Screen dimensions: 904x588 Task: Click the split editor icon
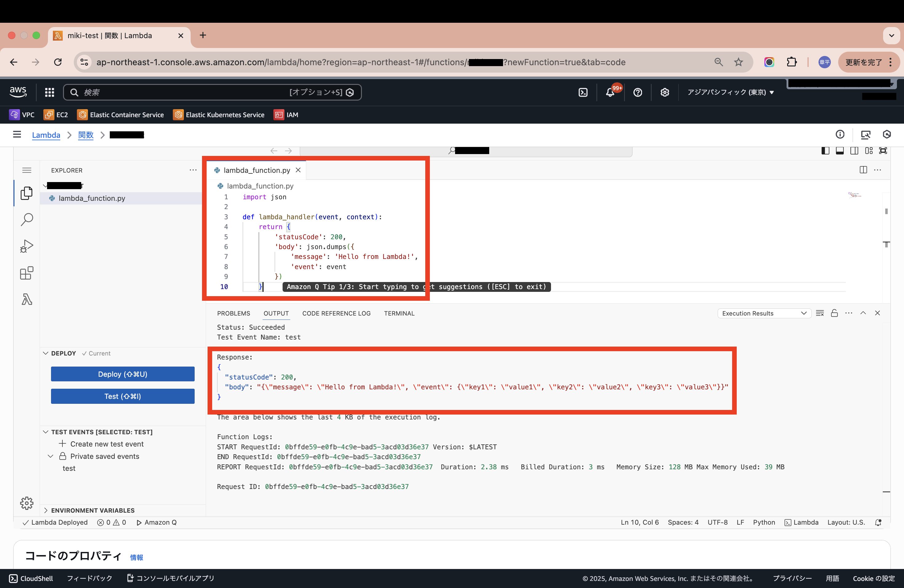pos(863,170)
